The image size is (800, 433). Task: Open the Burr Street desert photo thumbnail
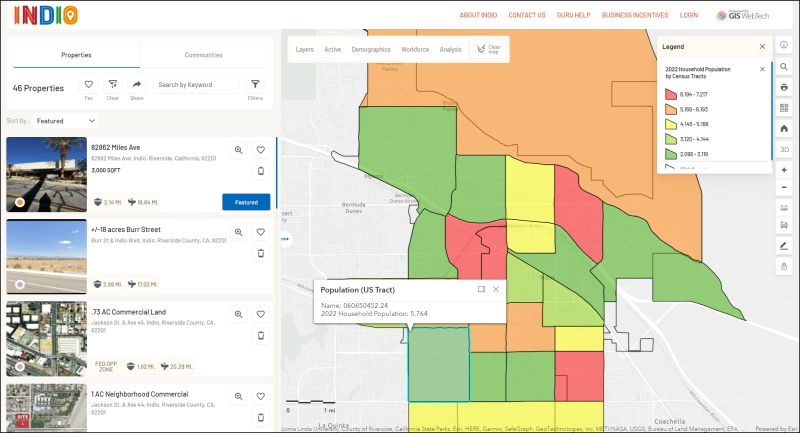click(46, 257)
